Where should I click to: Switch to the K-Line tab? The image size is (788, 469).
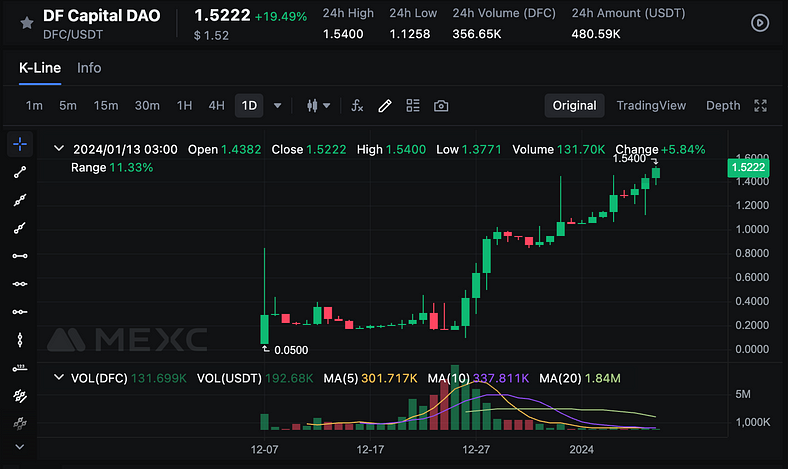point(40,68)
